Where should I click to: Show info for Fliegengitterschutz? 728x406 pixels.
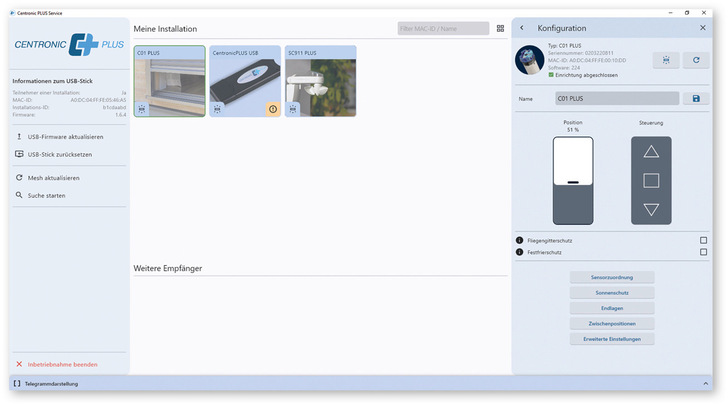tap(520, 240)
